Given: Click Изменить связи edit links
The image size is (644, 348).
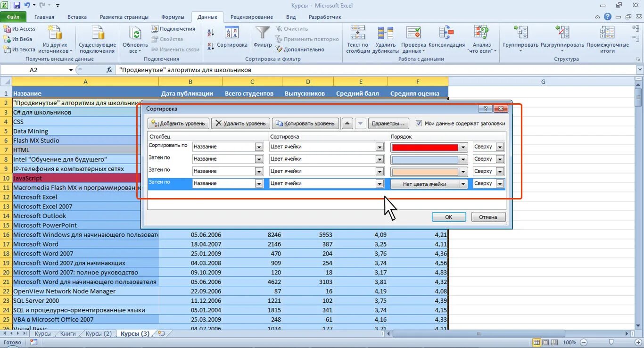Looking at the screenshot, I should coord(175,50).
